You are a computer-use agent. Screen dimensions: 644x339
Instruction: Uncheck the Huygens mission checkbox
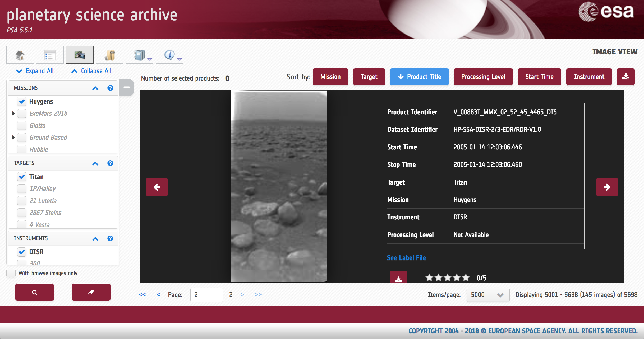pyautogui.click(x=22, y=101)
